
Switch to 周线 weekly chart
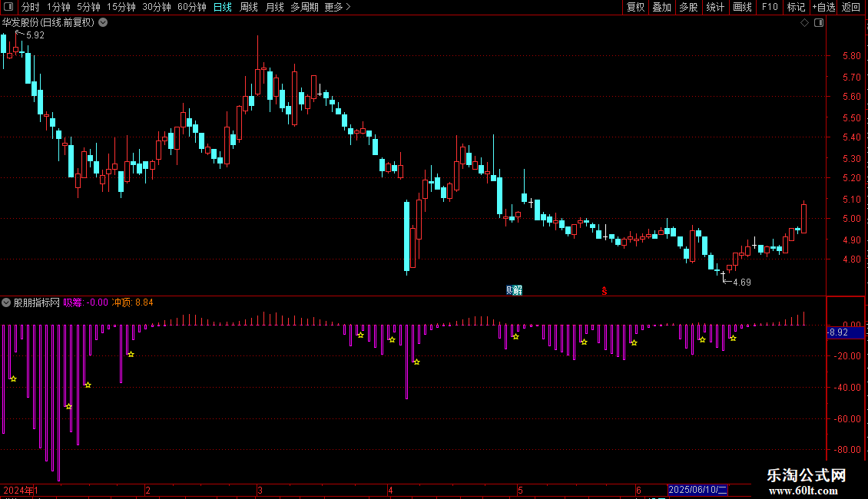(249, 7)
